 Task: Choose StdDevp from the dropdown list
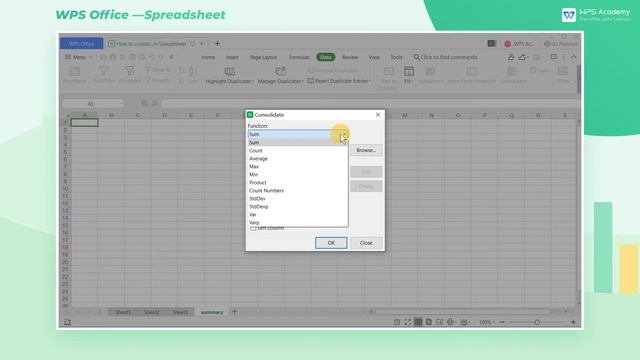pyautogui.click(x=298, y=207)
